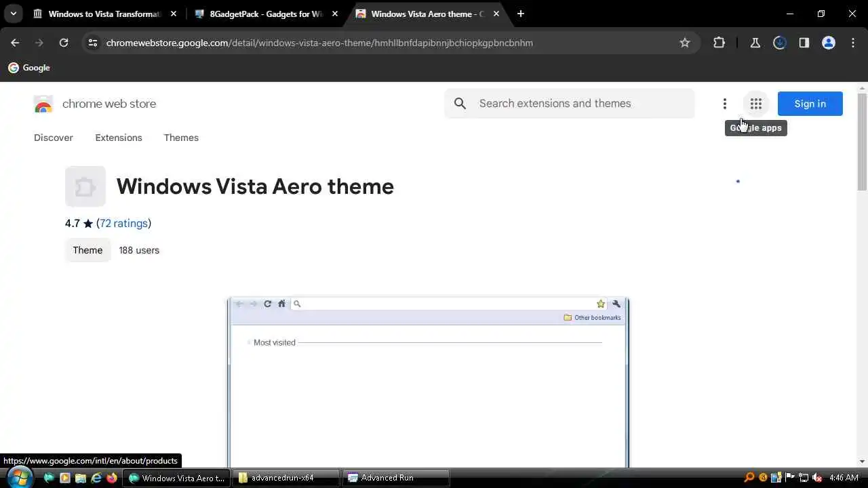Viewport: 868px width, 488px height.
Task: Open the Google apps grid
Action: pos(756,104)
